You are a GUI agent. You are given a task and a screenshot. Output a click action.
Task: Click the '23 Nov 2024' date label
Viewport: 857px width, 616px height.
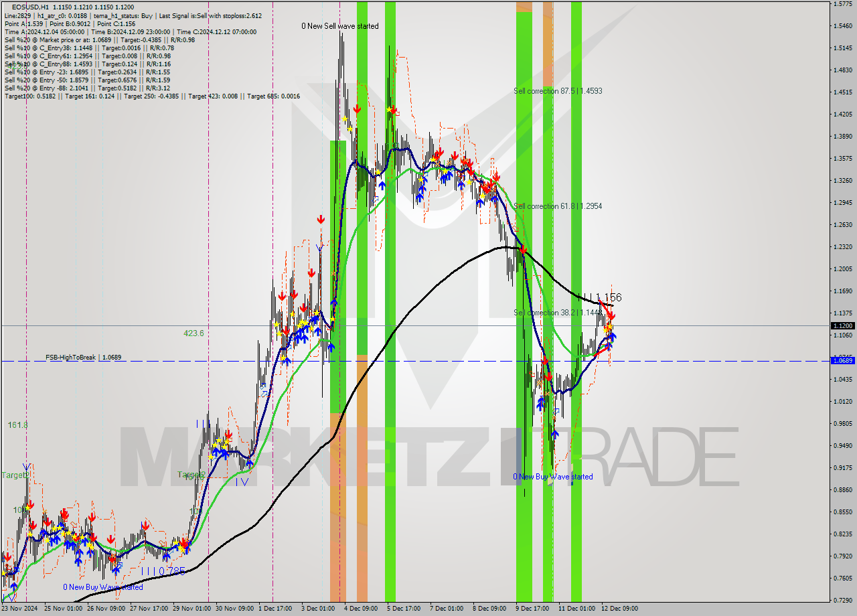click(19, 609)
